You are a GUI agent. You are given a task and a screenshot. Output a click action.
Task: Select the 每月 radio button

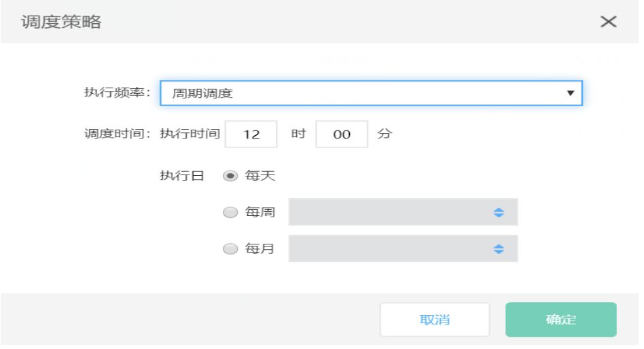230,249
